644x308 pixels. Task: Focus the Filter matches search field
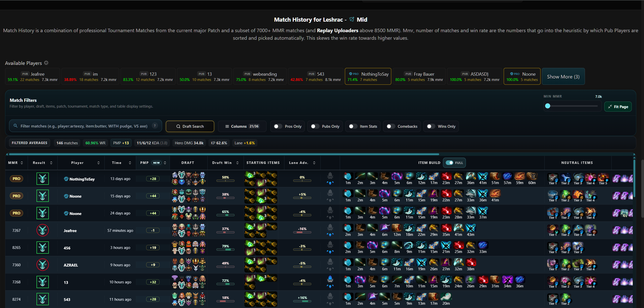tap(85, 126)
